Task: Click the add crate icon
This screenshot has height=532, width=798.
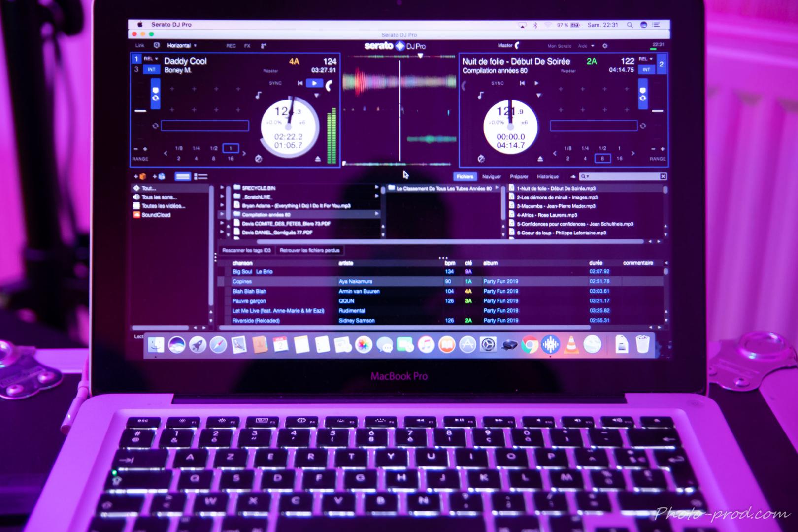Action: 140,176
